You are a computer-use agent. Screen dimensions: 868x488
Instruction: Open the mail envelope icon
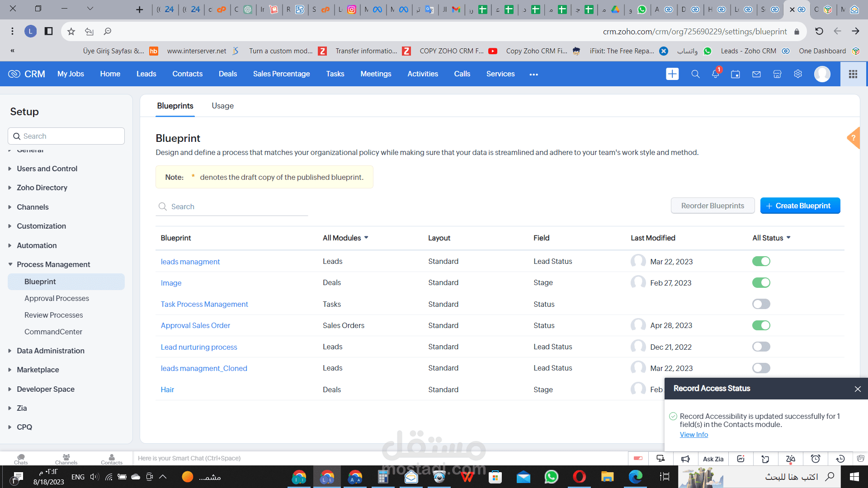point(756,74)
